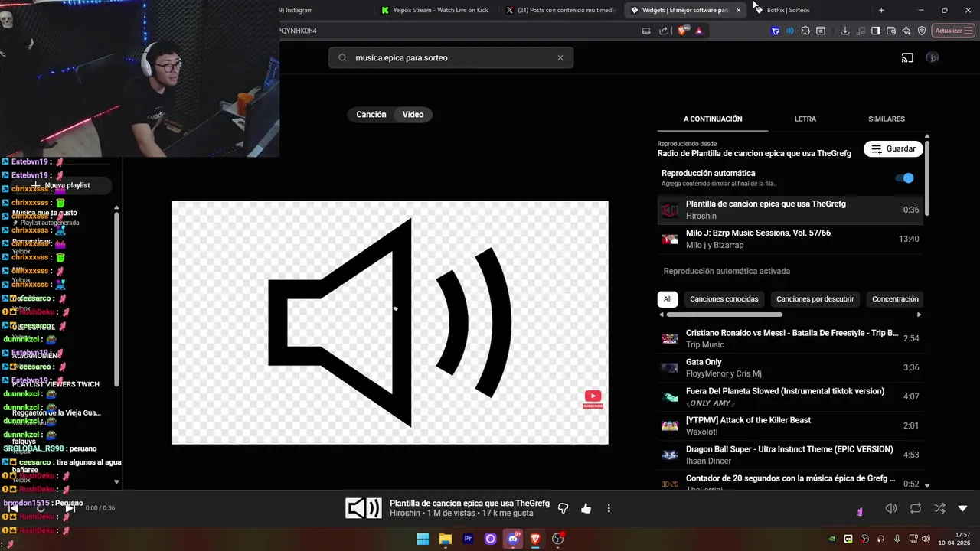Clear the 'musica epica para sorteo' search text
The width and height of the screenshot is (980, 551).
click(560, 57)
